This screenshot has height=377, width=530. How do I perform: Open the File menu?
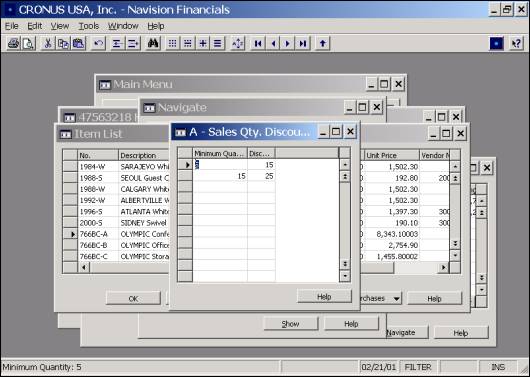click(x=12, y=26)
